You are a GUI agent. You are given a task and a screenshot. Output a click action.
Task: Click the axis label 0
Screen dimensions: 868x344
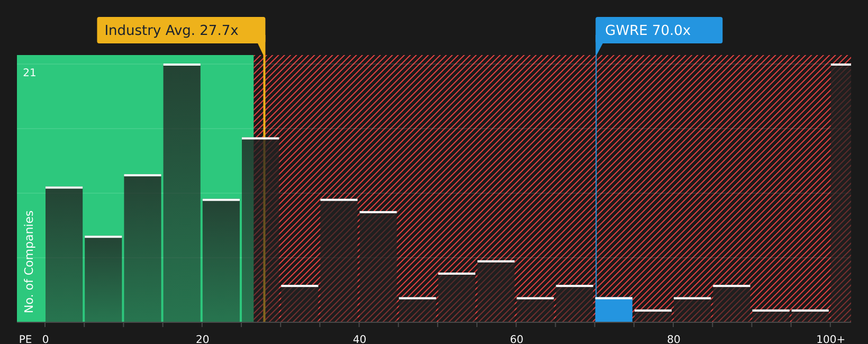point(46,339)
